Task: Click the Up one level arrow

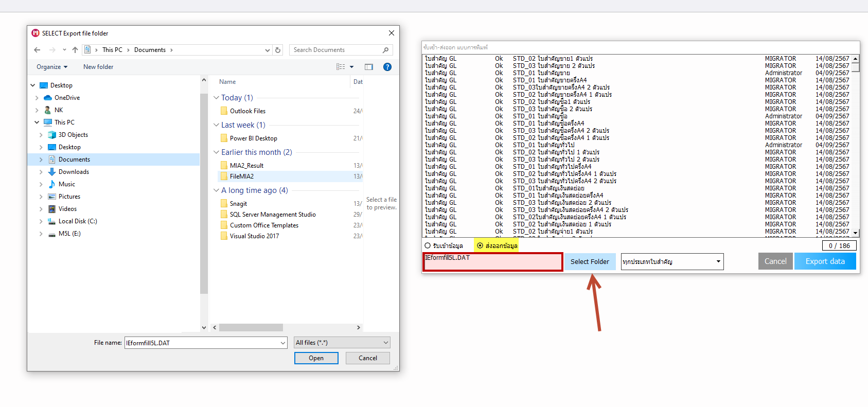Action: (x=75, y=50)
